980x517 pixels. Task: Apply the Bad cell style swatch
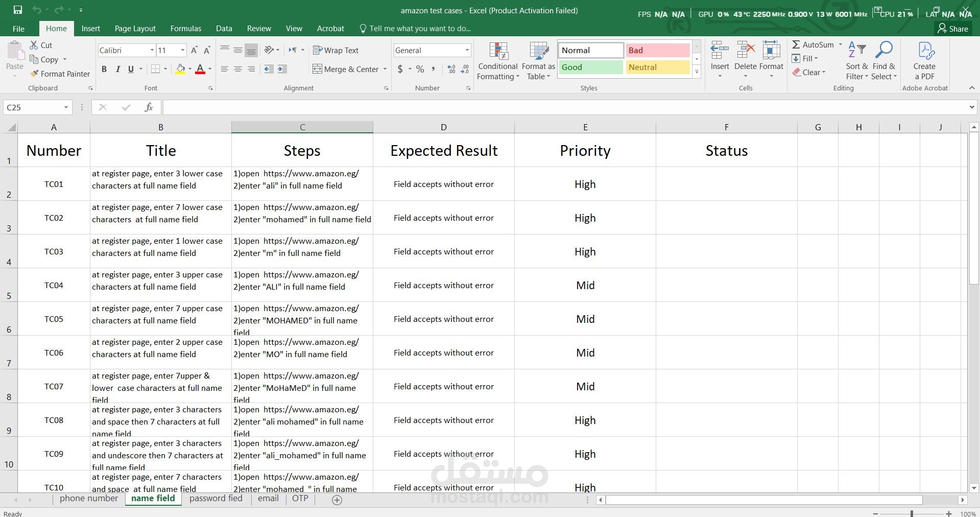click(x=658, y=50)
